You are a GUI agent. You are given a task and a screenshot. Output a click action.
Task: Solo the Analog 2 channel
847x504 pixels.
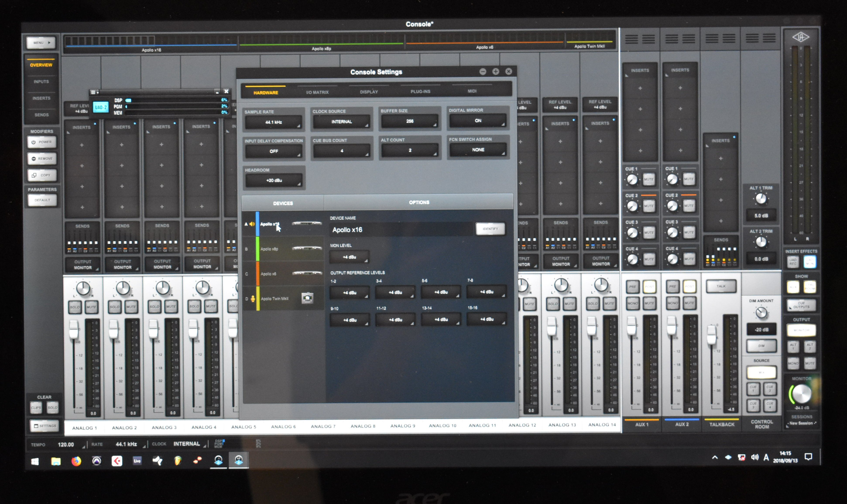(115, 307)
